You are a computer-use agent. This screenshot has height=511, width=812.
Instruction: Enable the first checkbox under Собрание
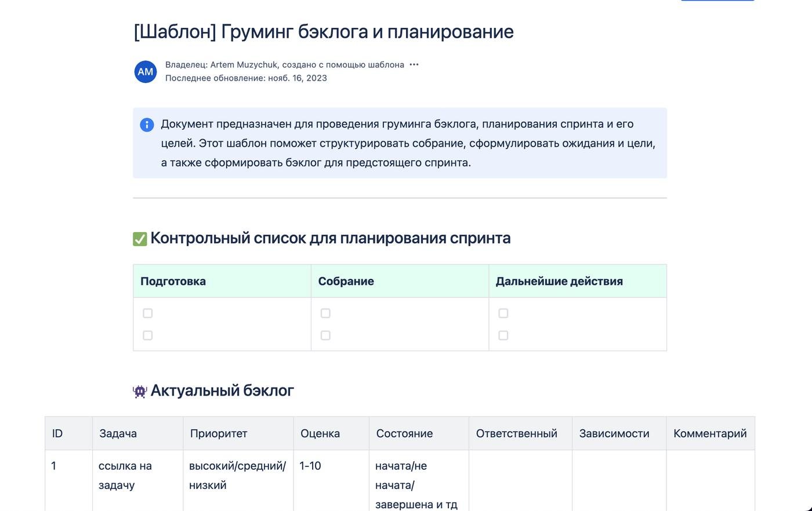coord(325,313)
